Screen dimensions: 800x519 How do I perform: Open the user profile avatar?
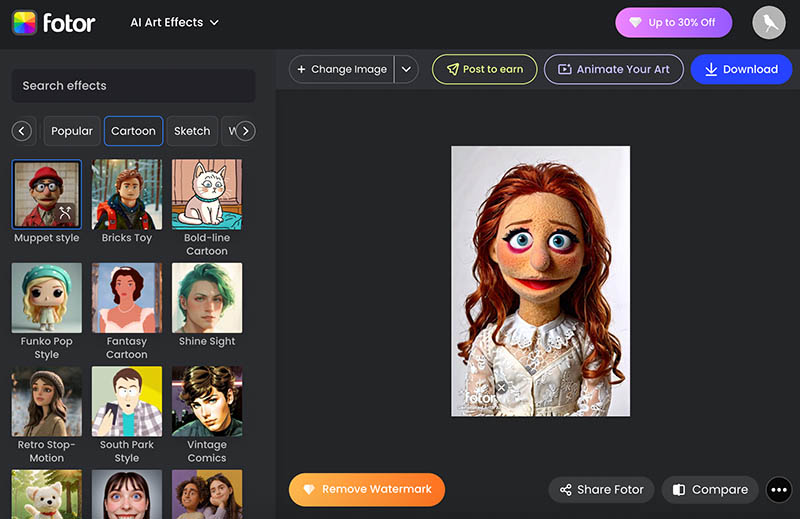(x=769, y=23)
